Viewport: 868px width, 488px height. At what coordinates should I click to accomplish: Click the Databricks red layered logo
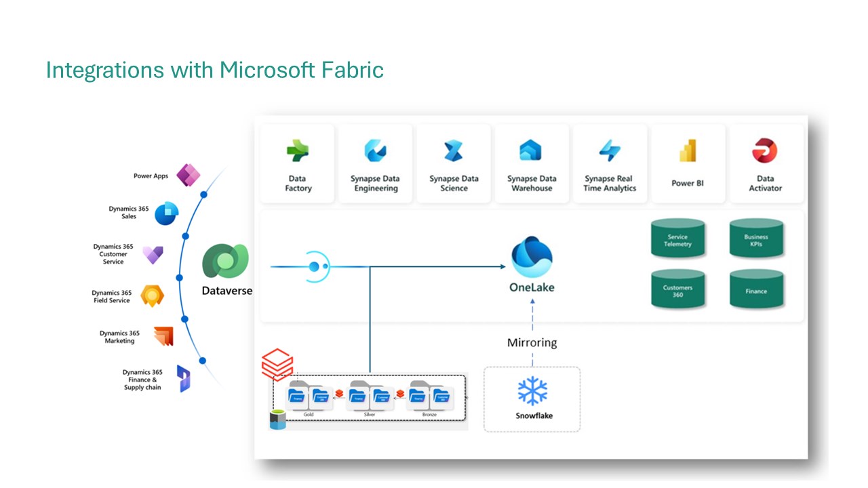277,365
